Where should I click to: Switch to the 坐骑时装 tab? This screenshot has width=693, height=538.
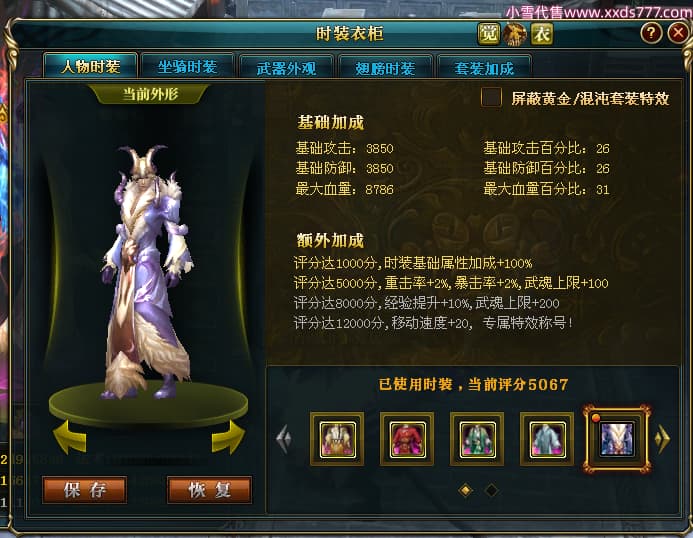coord(188,67)
